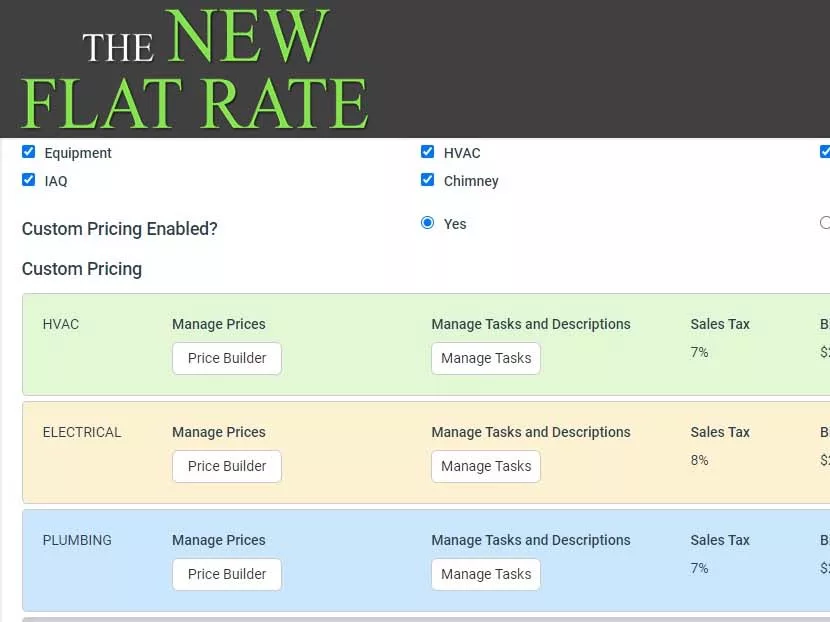Viewport: 830px width, 622px height.
Task: Click the Custom Pricing section heading
Action: [82, 269]
